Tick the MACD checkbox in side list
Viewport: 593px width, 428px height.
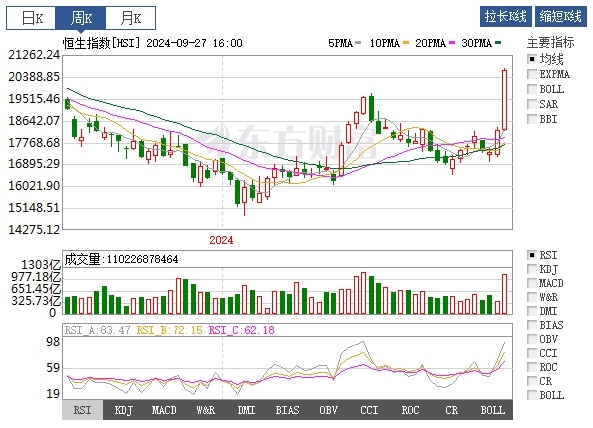532,283
